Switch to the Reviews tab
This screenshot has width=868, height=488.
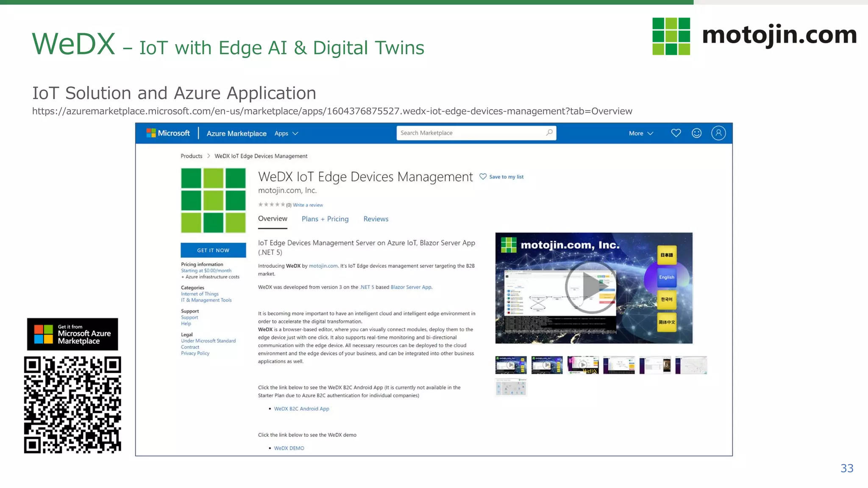click(x=376, y=219)
